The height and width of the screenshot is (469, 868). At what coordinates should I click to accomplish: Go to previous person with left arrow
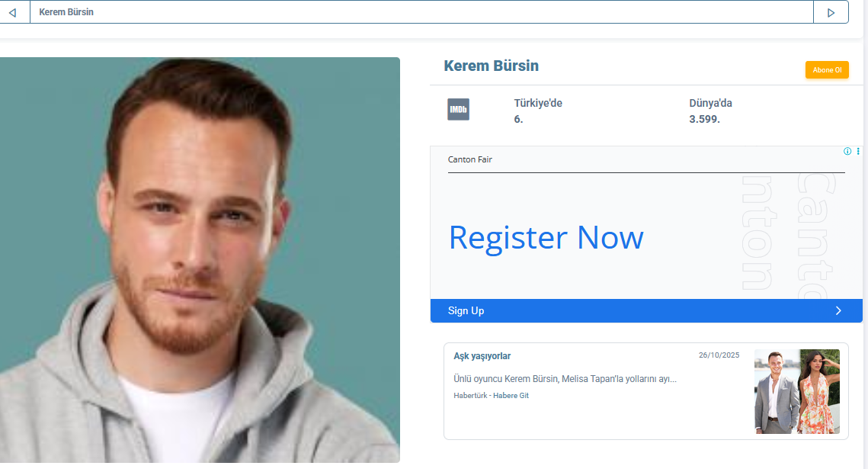pos(13,12)
